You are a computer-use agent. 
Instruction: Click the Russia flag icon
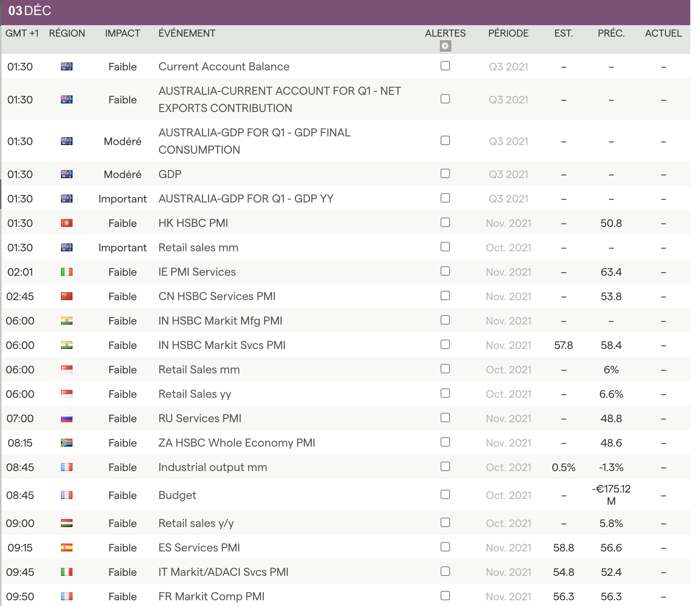pos(67,418)
